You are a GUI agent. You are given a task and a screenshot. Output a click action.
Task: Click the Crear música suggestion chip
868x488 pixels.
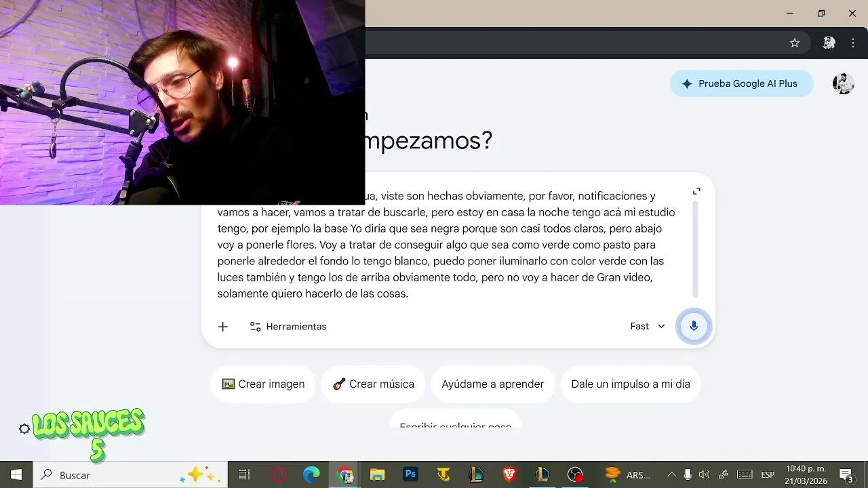tap(373, 384)
